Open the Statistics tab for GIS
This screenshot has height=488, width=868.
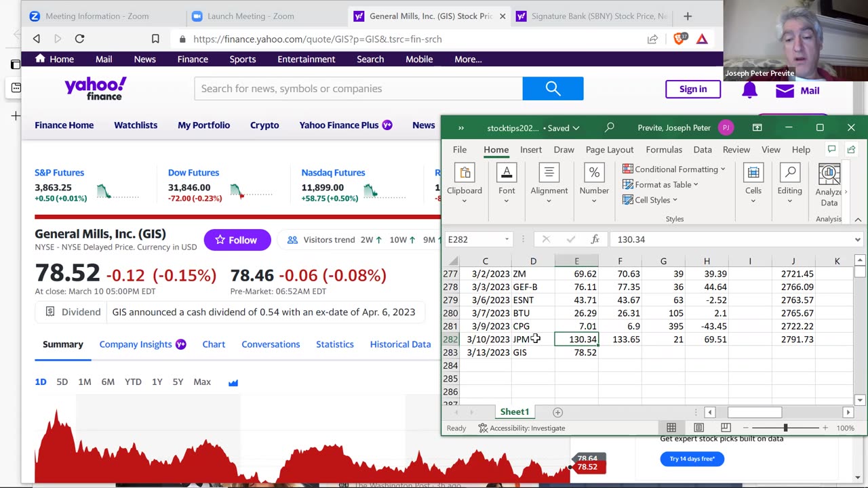pos(335,344)
